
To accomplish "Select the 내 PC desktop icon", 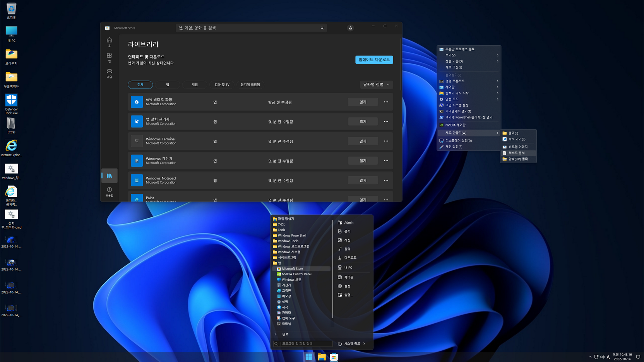I will click(11, 34).
